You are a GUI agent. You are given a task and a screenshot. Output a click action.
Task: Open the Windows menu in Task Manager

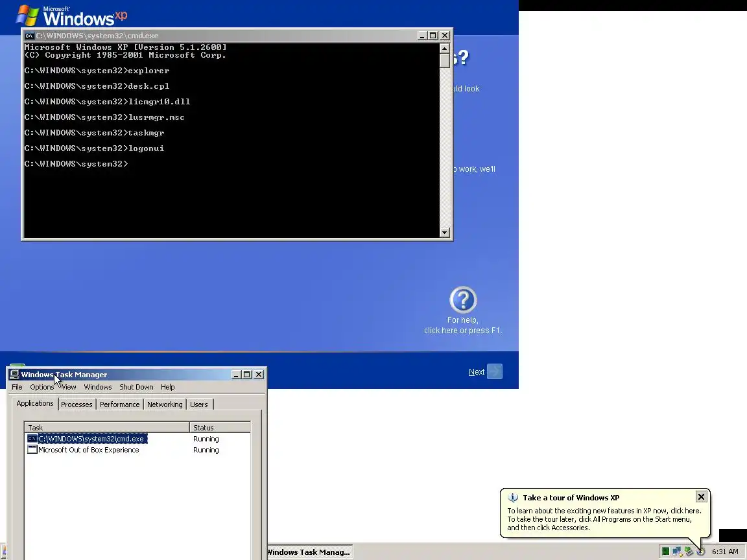pos(98,387)
